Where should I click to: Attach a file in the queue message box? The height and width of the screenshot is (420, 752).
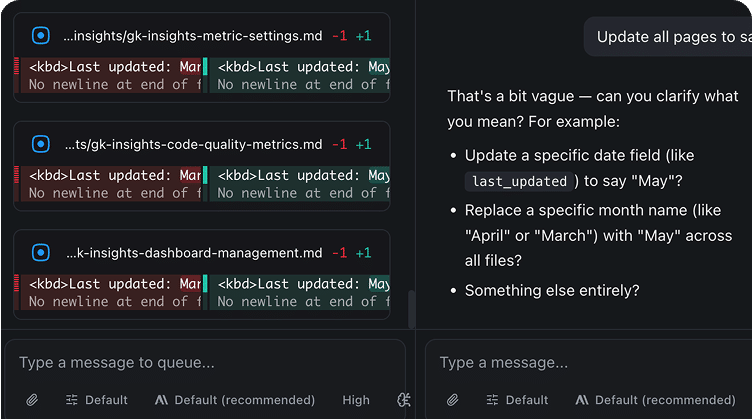(x=32, y=400)
